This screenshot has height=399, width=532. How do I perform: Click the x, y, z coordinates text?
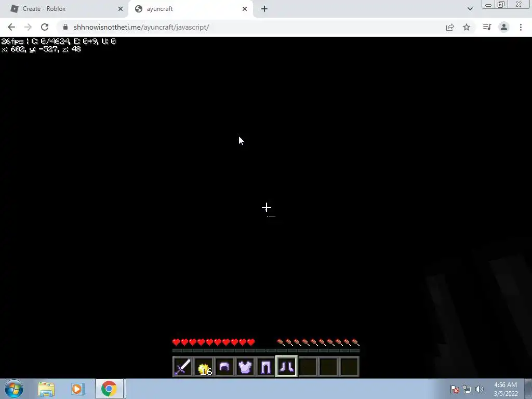coord(41,49)
